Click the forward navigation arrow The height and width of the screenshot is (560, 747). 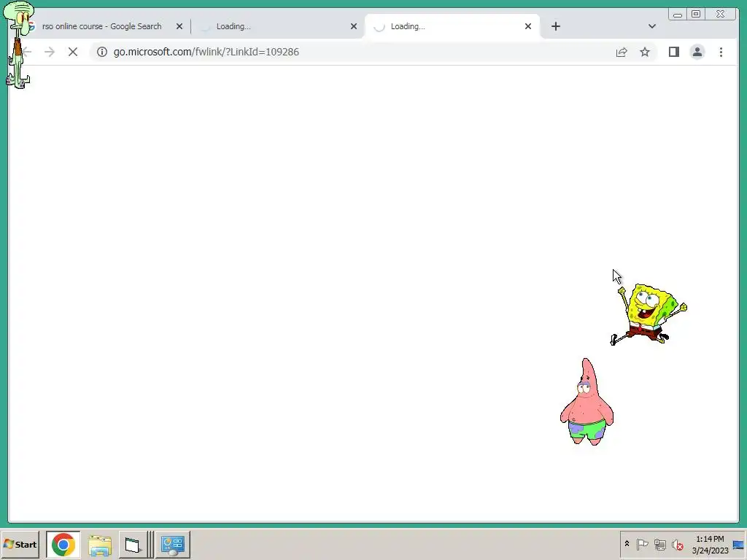pyautogui.click(x=50, y=52)
